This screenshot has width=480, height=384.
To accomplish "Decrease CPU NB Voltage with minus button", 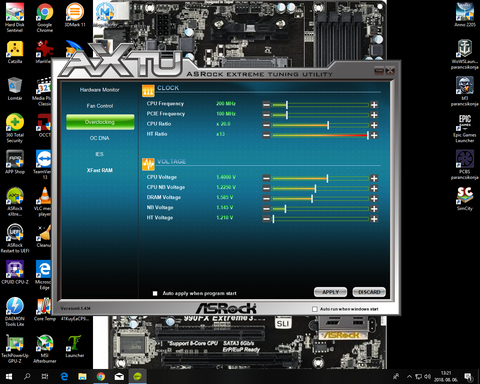I will 266,188.
